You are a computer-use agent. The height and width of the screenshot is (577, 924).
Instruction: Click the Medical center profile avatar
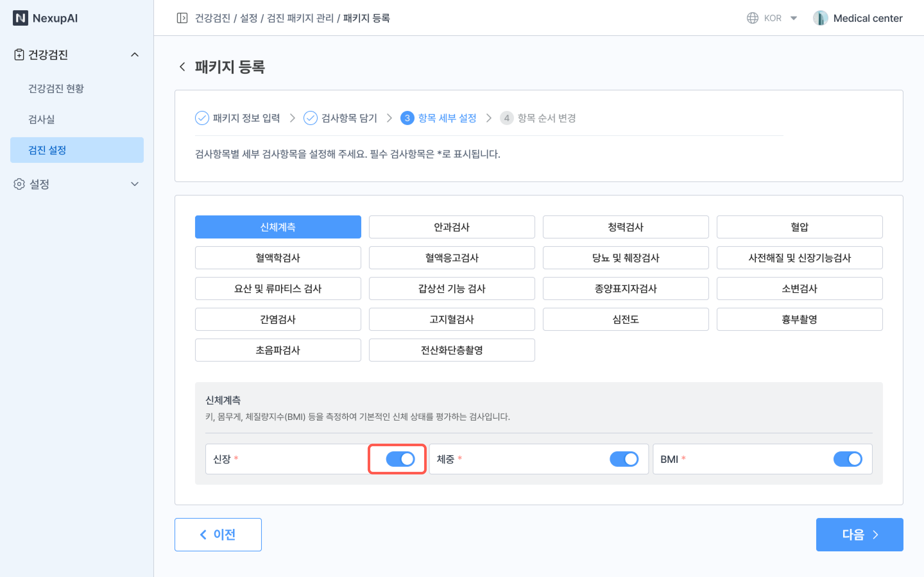pos(820,18)
